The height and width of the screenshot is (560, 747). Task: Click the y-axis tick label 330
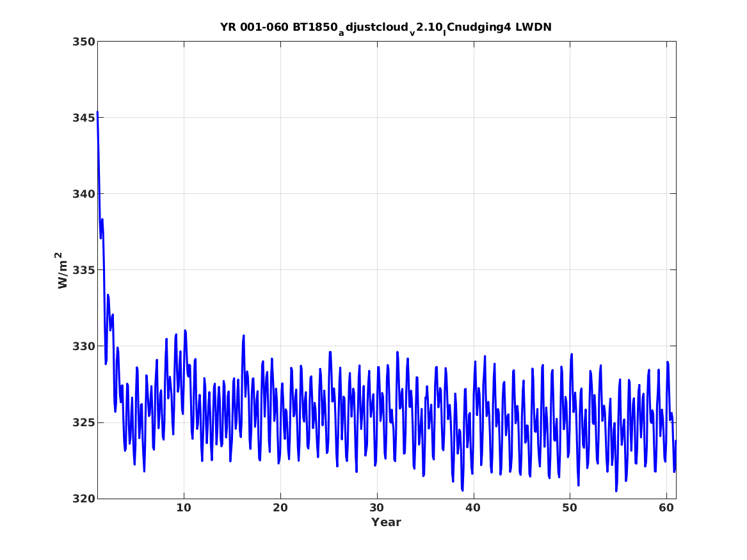(x=83, y=346)
